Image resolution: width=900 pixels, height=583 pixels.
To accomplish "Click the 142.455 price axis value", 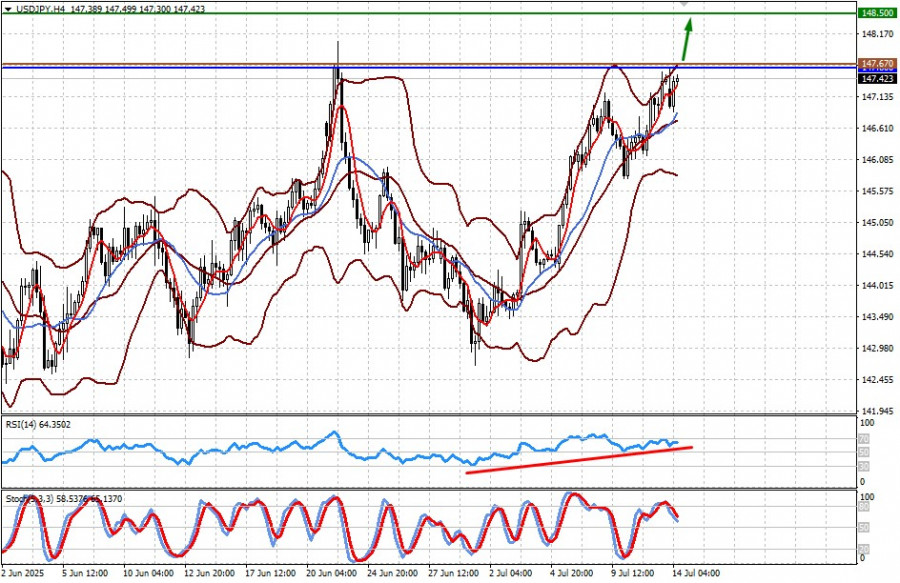I will click(878, 379).
